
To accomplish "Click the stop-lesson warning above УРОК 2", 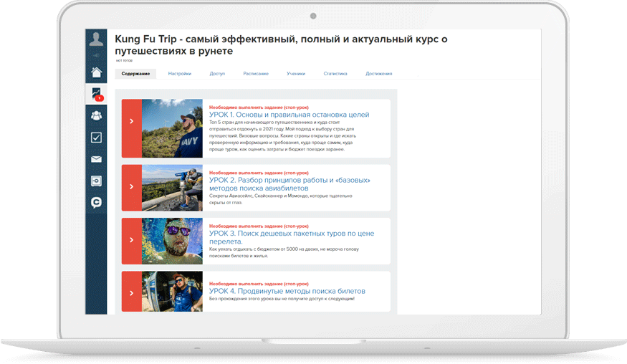I will tap(259, 173).
